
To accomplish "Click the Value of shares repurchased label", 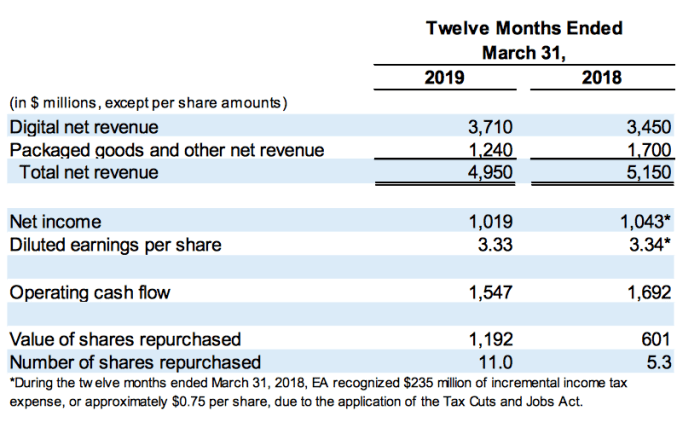I will (124, 340).
